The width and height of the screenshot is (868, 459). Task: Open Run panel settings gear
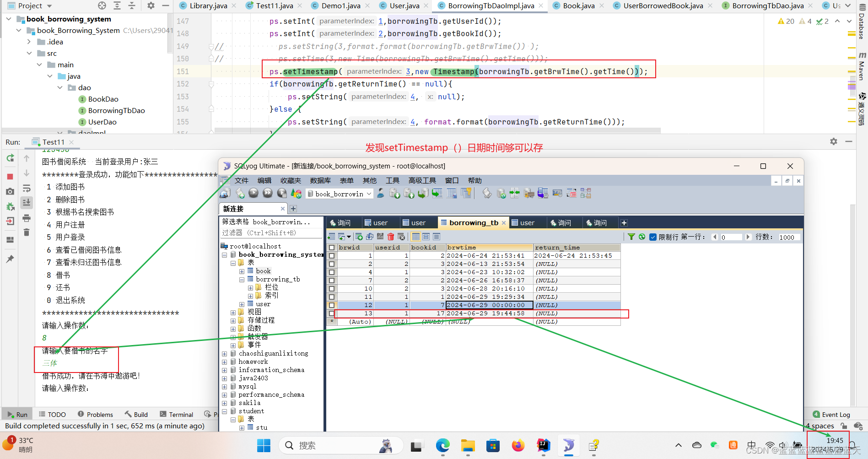tap(834, 142)
